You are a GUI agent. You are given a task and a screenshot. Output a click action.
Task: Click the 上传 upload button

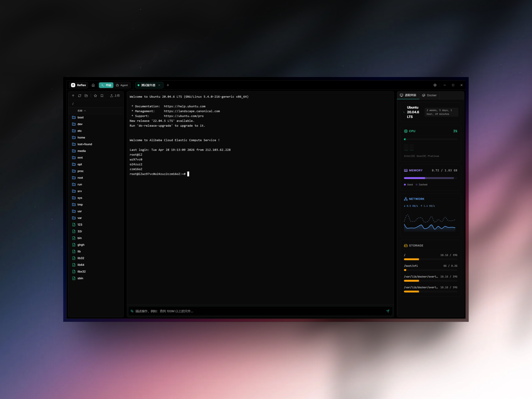tap(115, 96)
